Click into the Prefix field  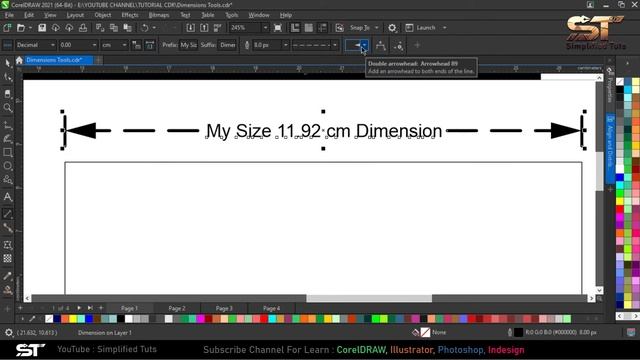pyautogui.click(x=188, y=45)
